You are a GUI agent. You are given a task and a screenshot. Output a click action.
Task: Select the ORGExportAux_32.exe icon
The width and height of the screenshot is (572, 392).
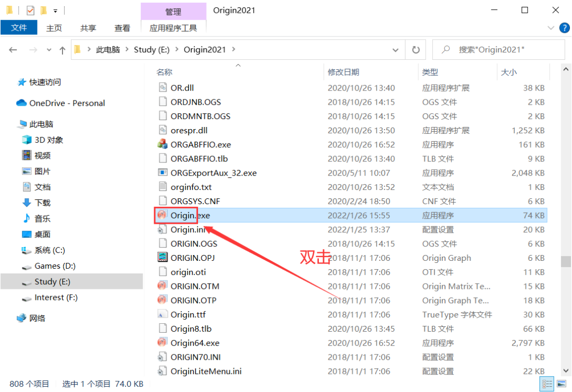[x=163, y=172]
